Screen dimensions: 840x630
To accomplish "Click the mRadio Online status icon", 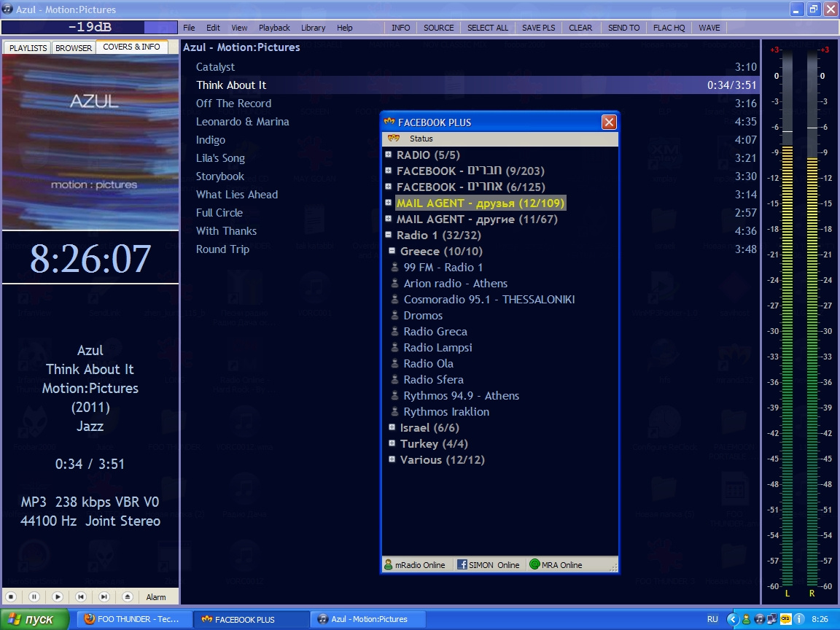I will tap(389, 564).
